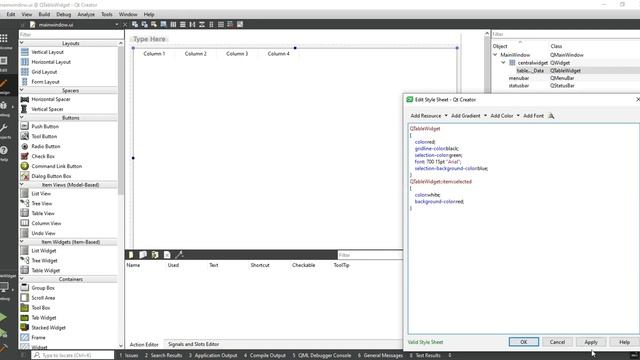Screen dimensions: 640x360
Task: Click Cancel in Edit Style Sheet dialog
Action: coord(557,342)
